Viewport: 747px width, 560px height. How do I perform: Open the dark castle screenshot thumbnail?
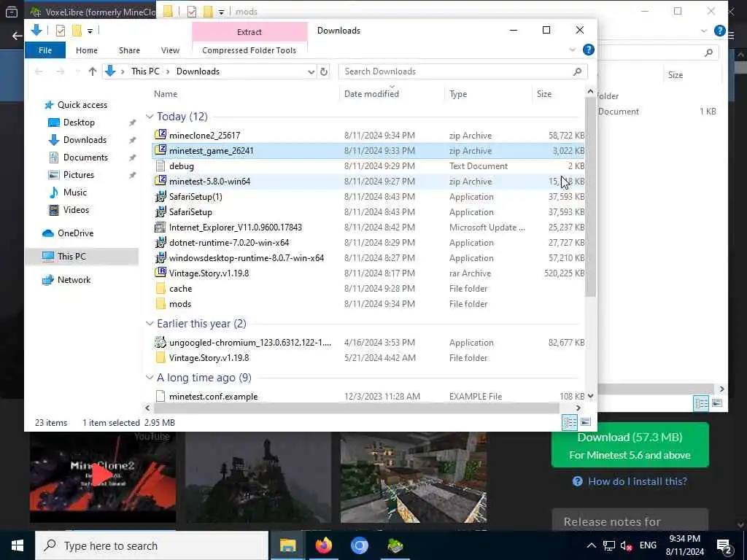click(x=258, y=478)
